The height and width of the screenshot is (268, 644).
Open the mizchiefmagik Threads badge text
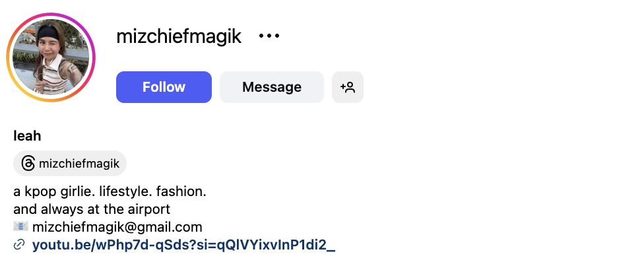(x=79, y=164)
